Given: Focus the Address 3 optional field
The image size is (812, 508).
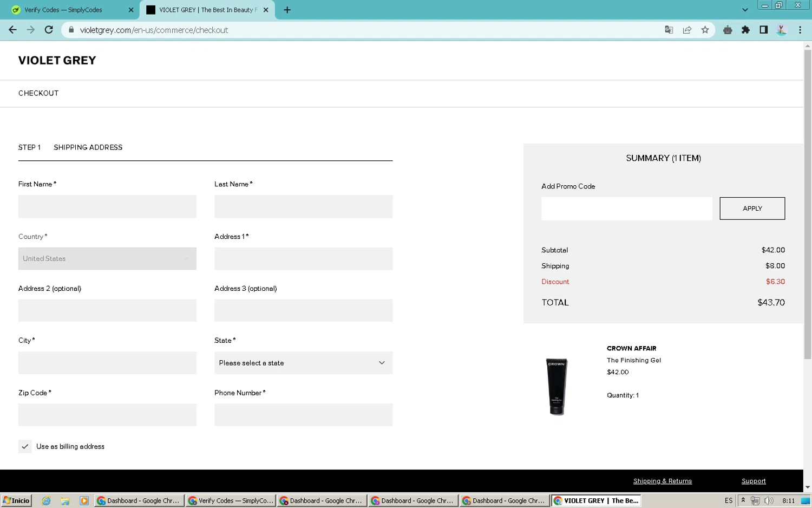Looking at the screenshot, I should [x=303, y=310].
